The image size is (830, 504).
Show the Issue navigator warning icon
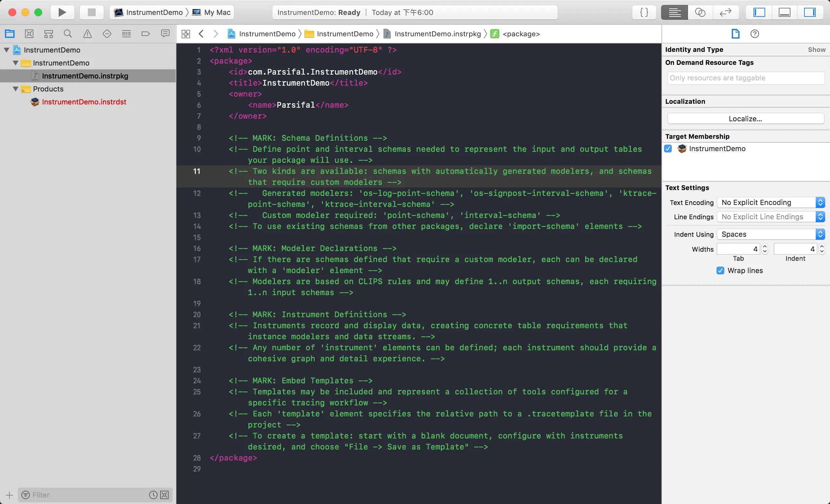pos(87,34)
